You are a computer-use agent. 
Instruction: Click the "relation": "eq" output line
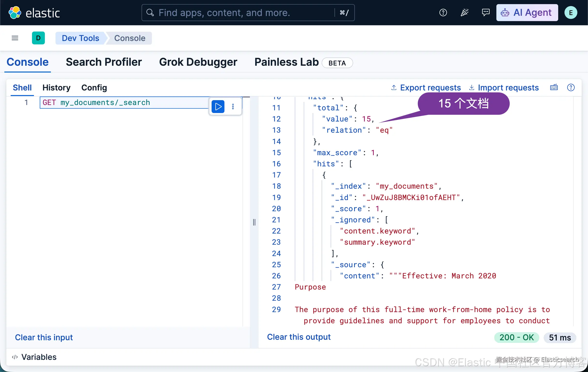(357, 130)
